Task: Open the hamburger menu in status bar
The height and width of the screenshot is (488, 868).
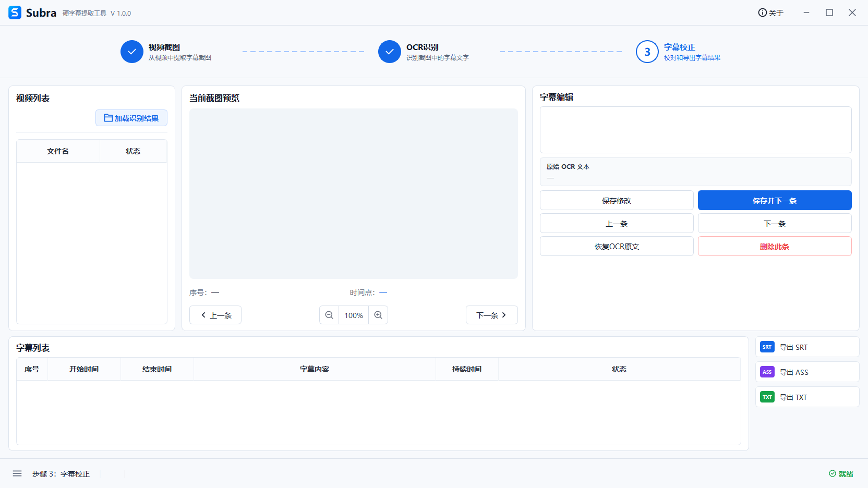Action: click(x=17, y=473)
